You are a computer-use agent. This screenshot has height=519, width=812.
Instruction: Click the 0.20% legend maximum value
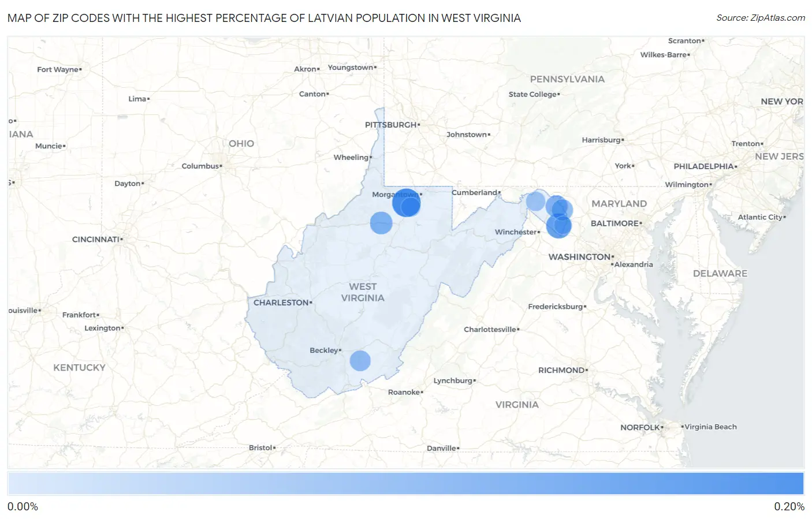789,506
